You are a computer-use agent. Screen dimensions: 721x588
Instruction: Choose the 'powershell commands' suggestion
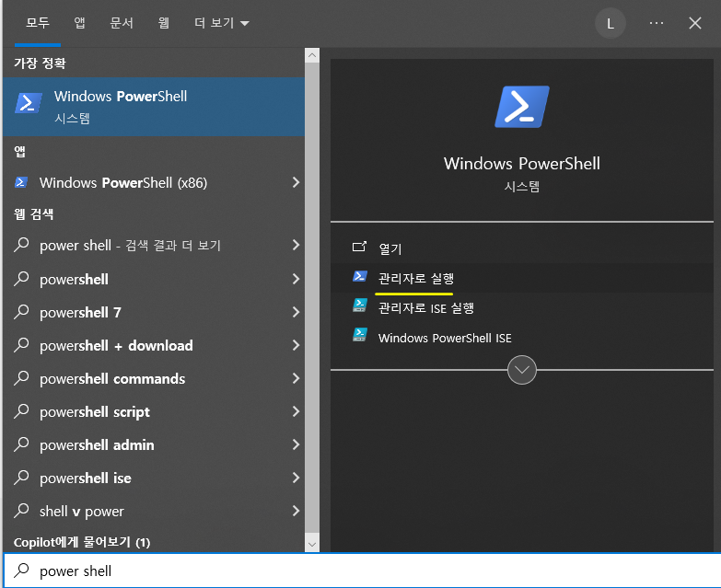[154, 378]
